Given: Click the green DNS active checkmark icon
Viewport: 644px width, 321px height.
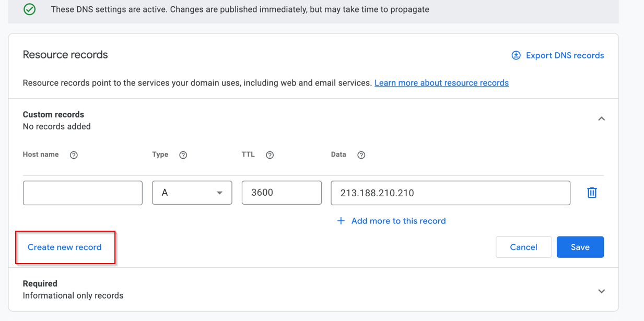Looking at the screenshot, I should click(x=30, y=9).
